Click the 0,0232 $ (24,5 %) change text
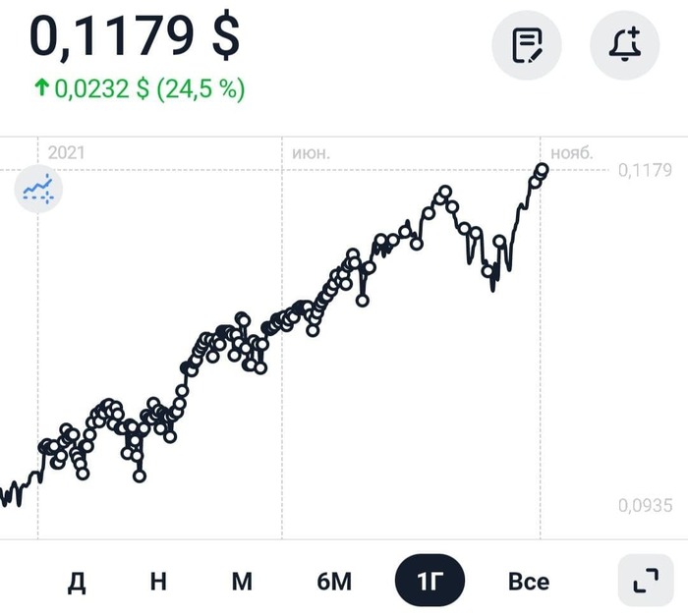Viewport: 688px width, 616px height. tap(149, 89)
